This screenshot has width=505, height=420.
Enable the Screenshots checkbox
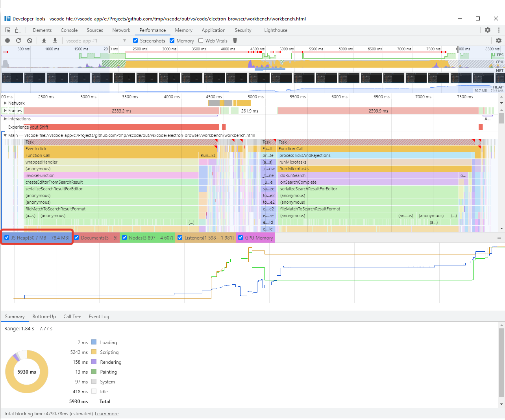tap(135, 41)
